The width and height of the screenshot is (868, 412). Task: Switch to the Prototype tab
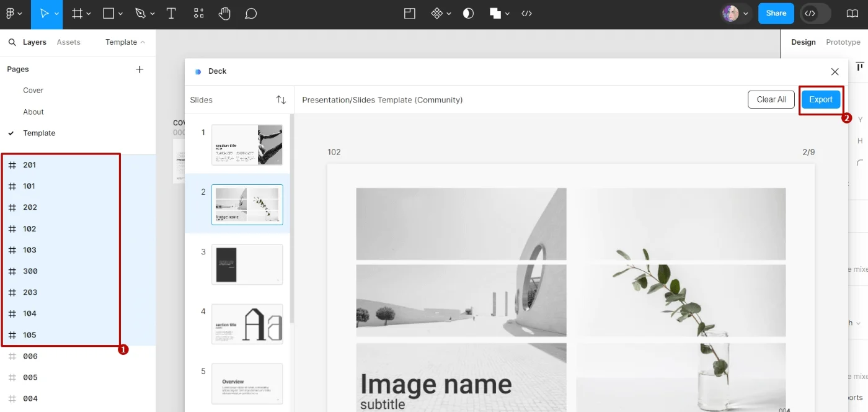[x=843, y=42]
